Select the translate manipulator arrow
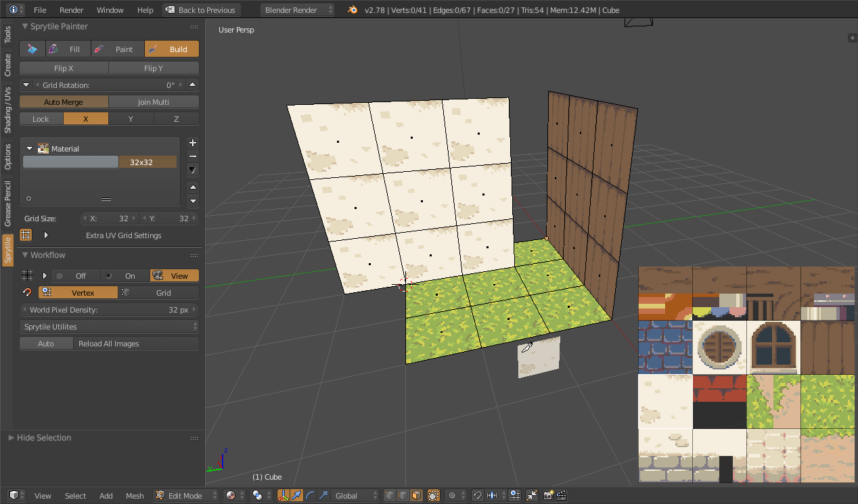This screenshot has height=504, width=858. click(296, 496)
